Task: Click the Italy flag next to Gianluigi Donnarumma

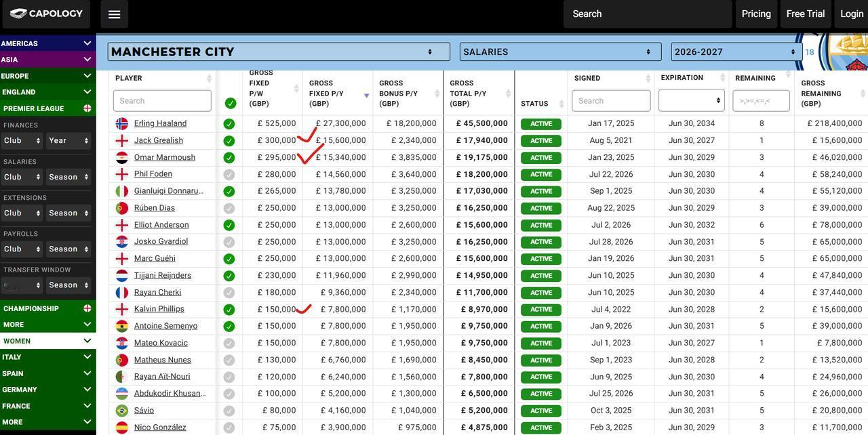Action: pyautogui.click(x=122, y=191)
